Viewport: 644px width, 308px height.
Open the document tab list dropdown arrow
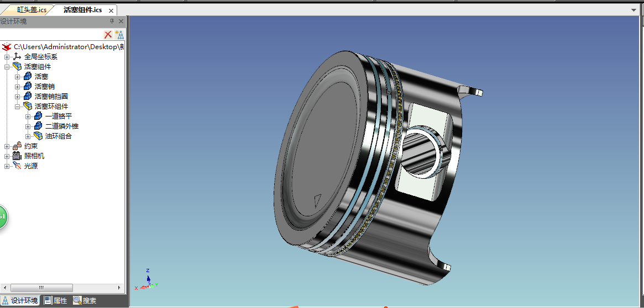633,10
